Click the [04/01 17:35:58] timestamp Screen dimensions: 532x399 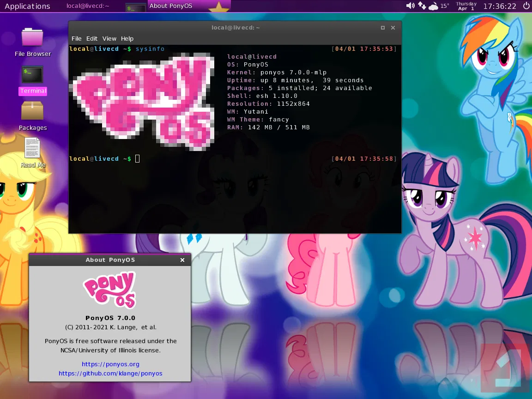(x=364, y=158)
